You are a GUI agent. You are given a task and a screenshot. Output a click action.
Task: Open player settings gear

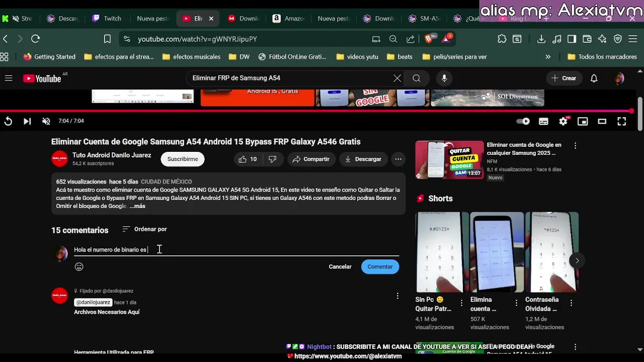(x=563, y=121)
